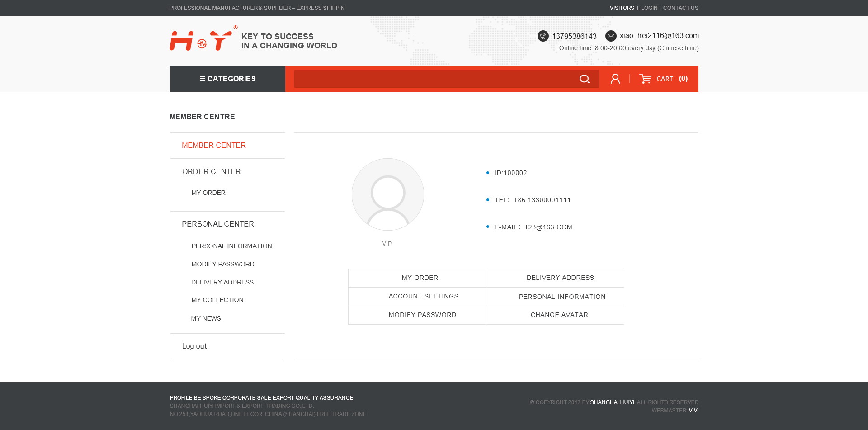The image size is (868, 430).
Task: Open MODIFY PASSWORD in sidebar
Action: point(222,264)
